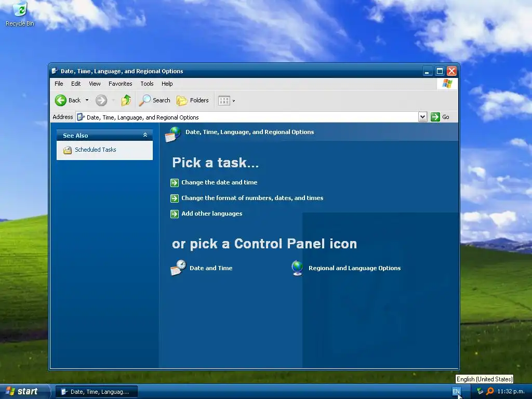This screenshot has width=532, height=399.
Task: Toggle the Folders pane button
Action: [192, 100]
